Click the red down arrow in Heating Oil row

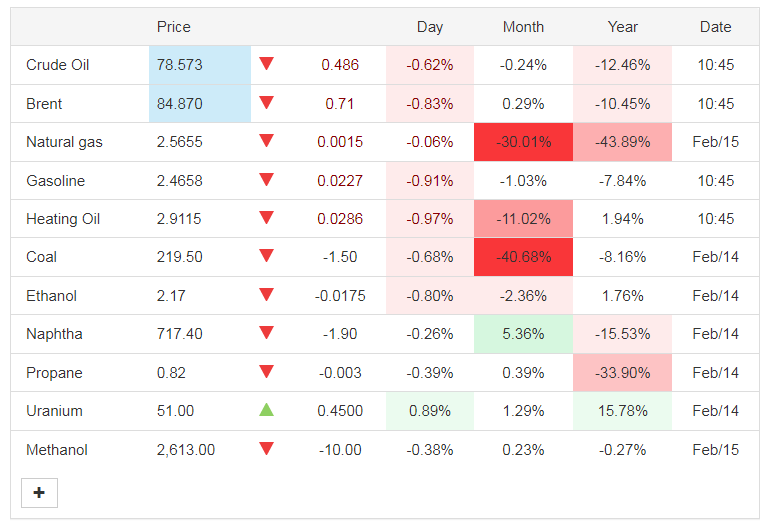pyautogui.click(x=266, y=218)
